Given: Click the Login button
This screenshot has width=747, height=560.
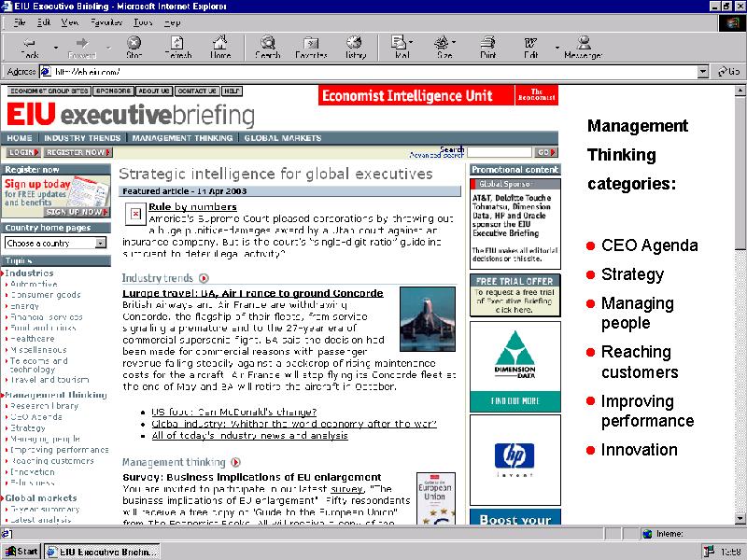Looking at the screenshot, I should [x=23, y=152].
